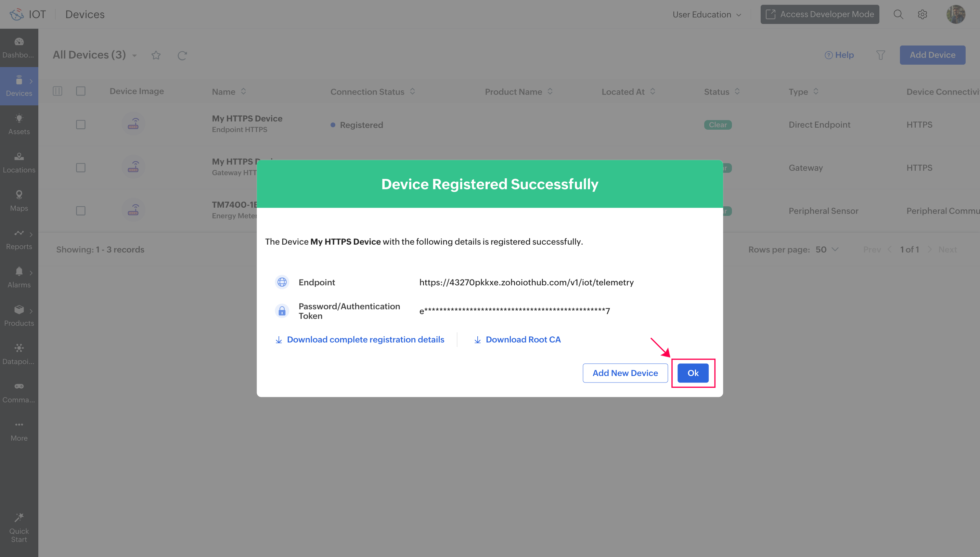
Task: Toggle the select-all checkbox in table header
Action: pos(81,91)
